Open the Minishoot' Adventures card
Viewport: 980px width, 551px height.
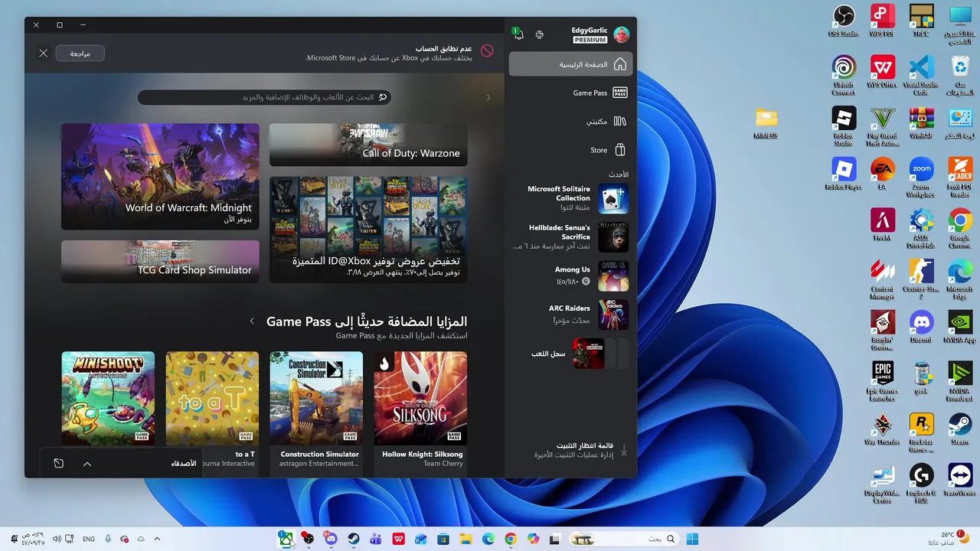tap(108, 399)
